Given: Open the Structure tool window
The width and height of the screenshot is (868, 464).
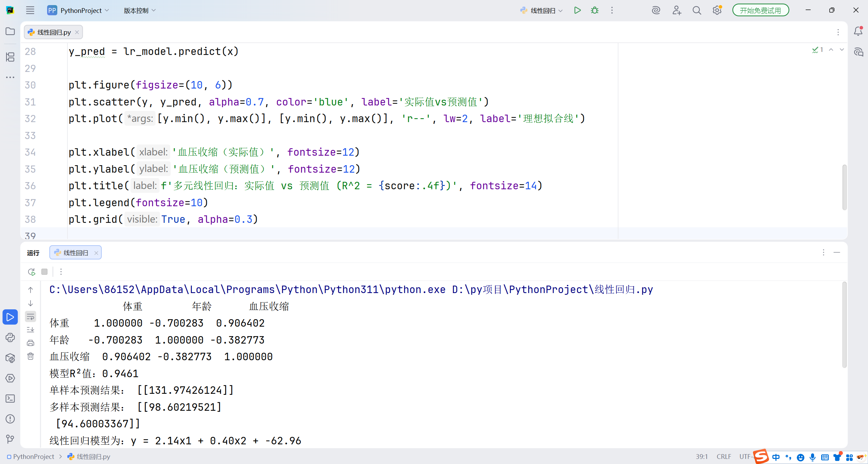Looking at the screenshot, I should (10, 57).
